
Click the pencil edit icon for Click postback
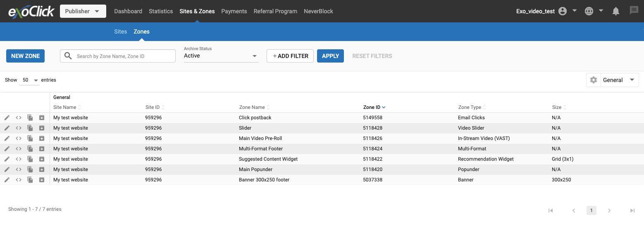tap(7, 118)
